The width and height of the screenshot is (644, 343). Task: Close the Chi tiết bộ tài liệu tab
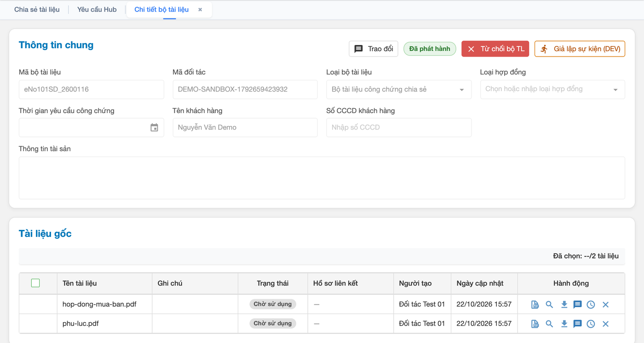coord(200,9)
